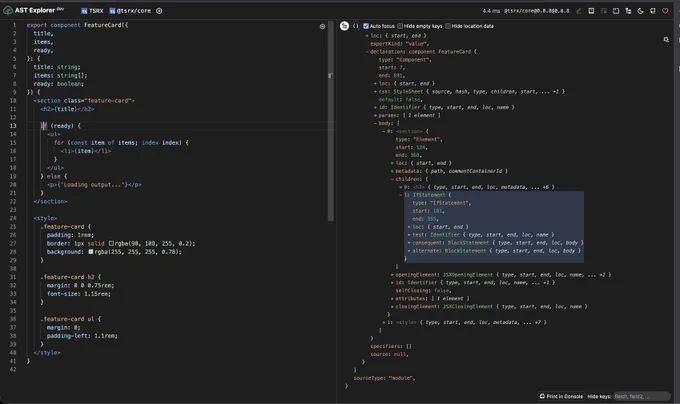Collapse the highlighted 1: IfStatement node

(x=401, y=195)
